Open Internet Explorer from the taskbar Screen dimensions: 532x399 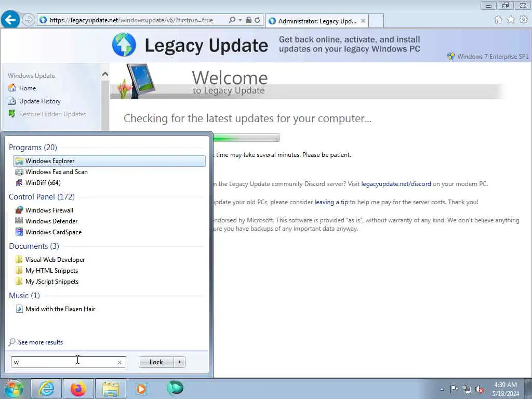coord(46,389)
